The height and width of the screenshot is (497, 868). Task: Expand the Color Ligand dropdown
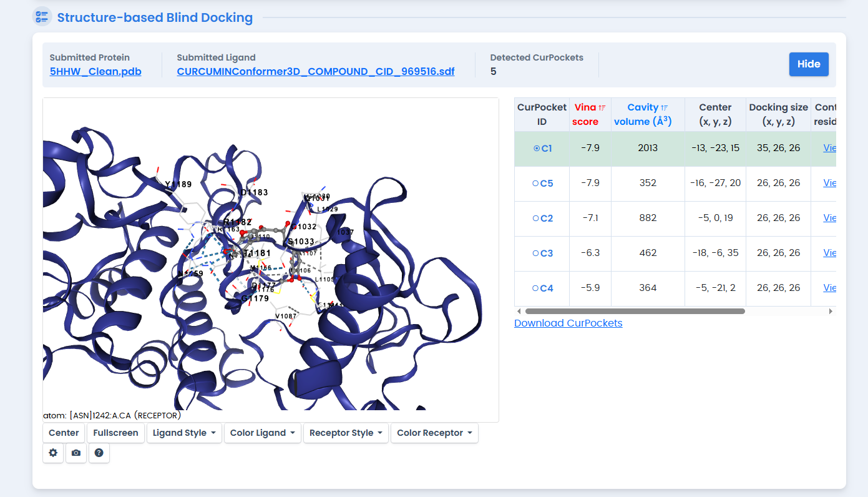pyautogui.click(x=263, y=433)
